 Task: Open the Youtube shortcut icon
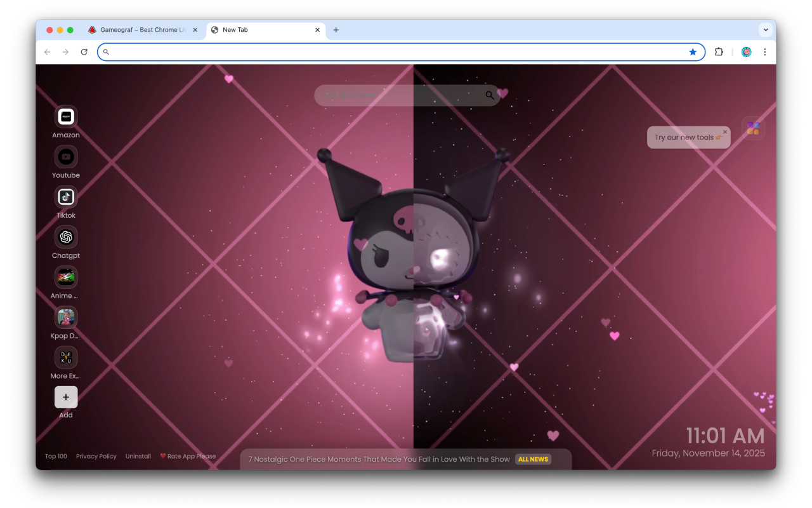click(66, 157)
